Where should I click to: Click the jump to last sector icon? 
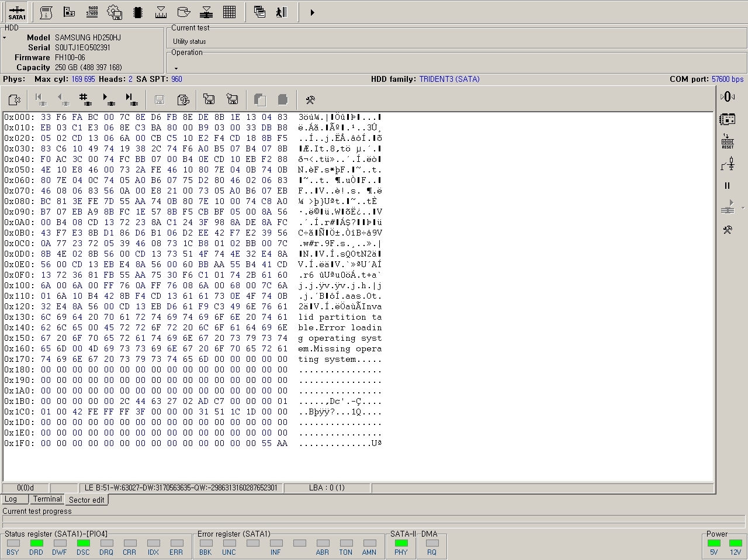pos(131,100)
